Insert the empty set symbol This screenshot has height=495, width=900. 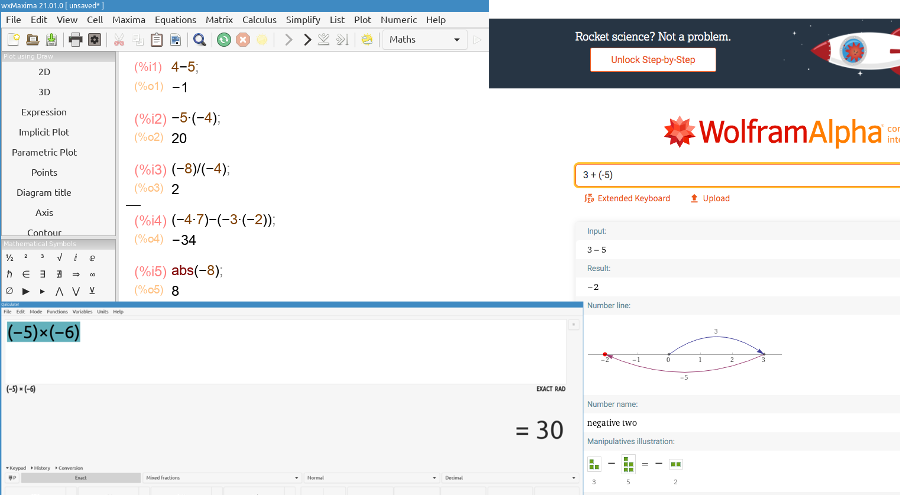point(9,291)
